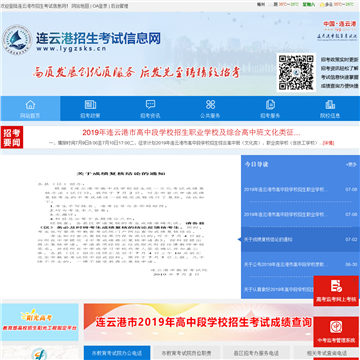Click the weather widget at top right

tap(305, 5)
